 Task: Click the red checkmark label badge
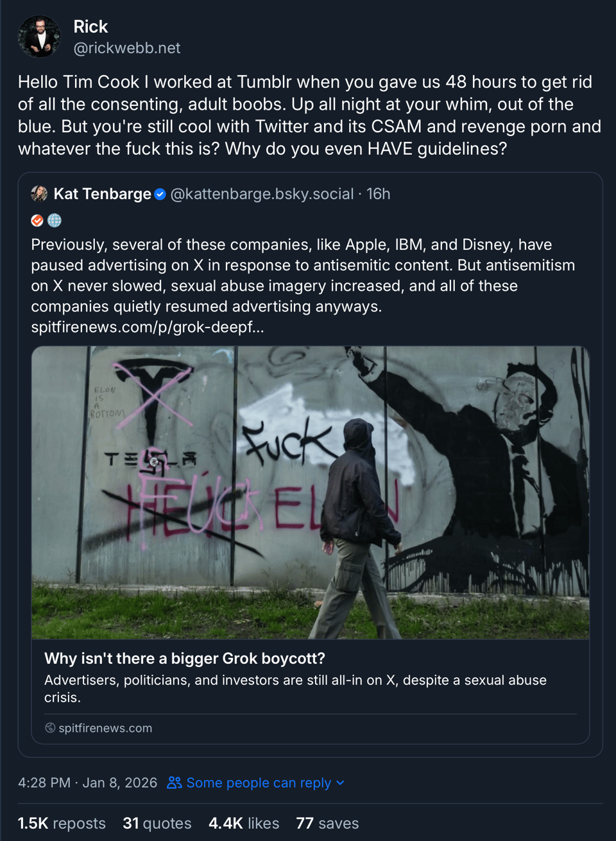coord(37,220)
